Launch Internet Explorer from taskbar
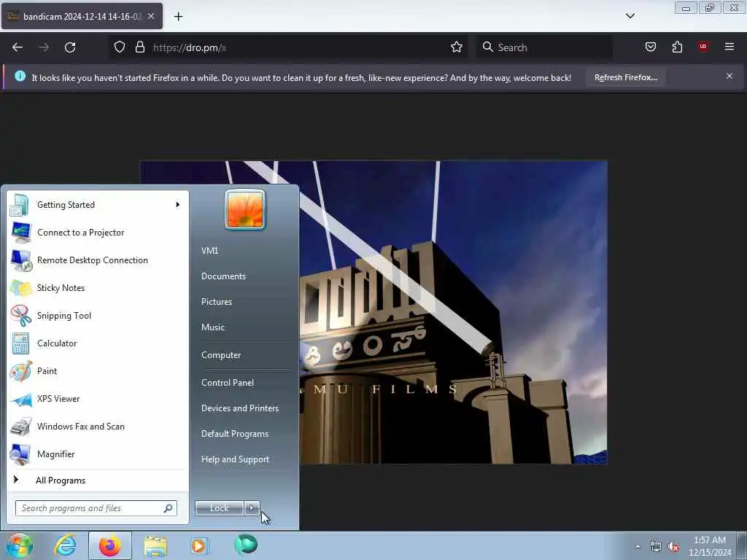This screenshot has height=560, width=747. coord(65,545)
